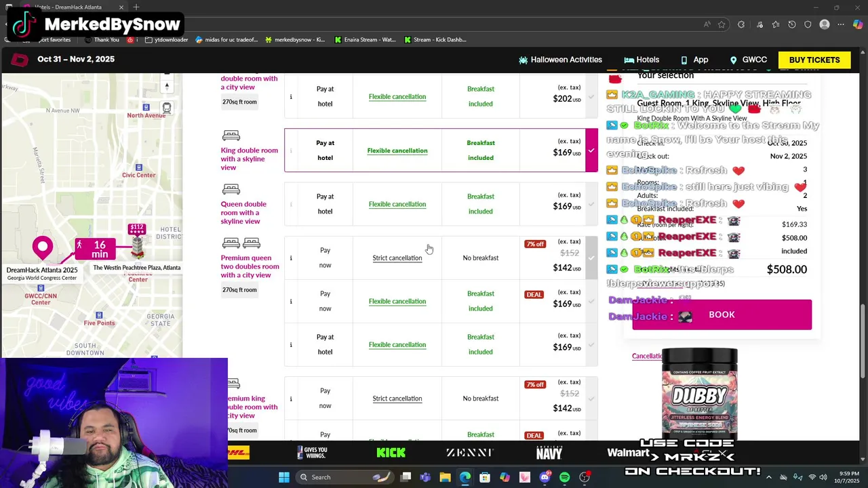Toggle the transit layer icon on map
The width and height of the screenshot is (868, 488).
(167, 108)
